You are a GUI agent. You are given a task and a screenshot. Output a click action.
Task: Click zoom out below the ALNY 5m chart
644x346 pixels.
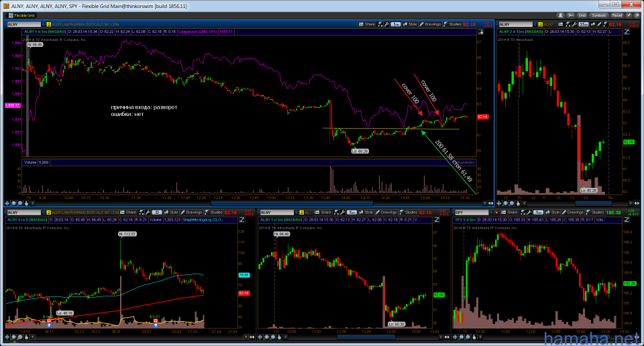(x=273, y=337)
